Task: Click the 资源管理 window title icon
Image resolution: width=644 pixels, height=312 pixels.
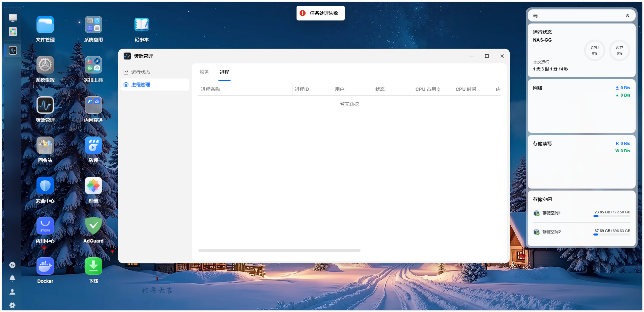Action: click(x=127, y=56)
